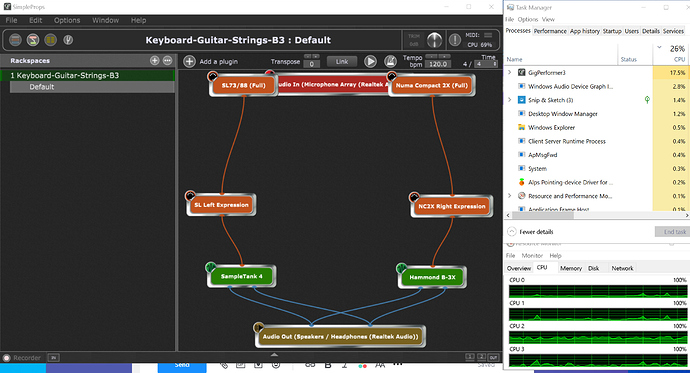Expand the GigPerformer3 process row
Viewport: 690px width, 373px height.
[510, 72]
